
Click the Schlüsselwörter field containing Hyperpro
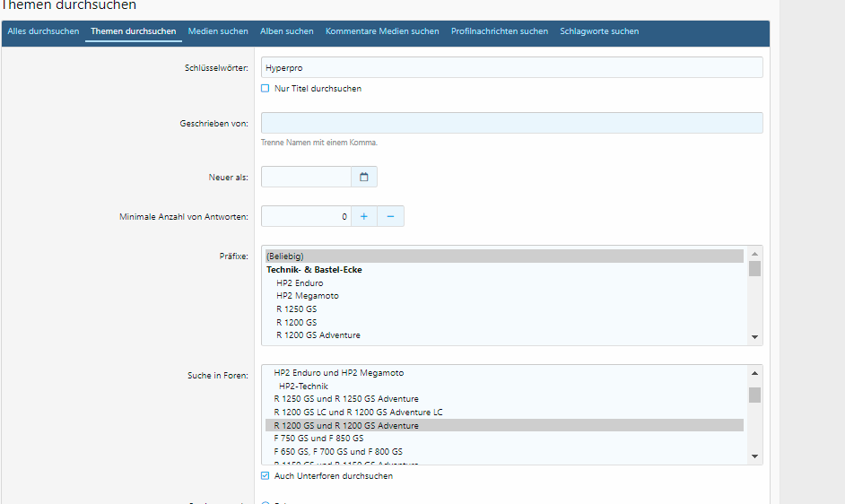pyautogui.click(x=512, y=67)
